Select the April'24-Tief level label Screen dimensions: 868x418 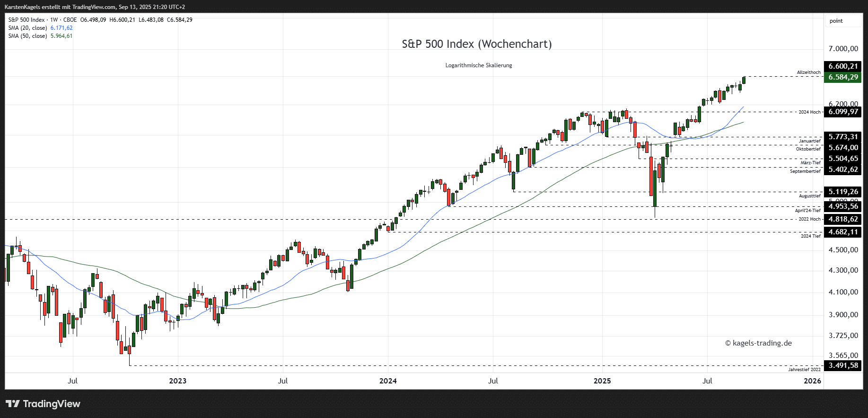808,211
